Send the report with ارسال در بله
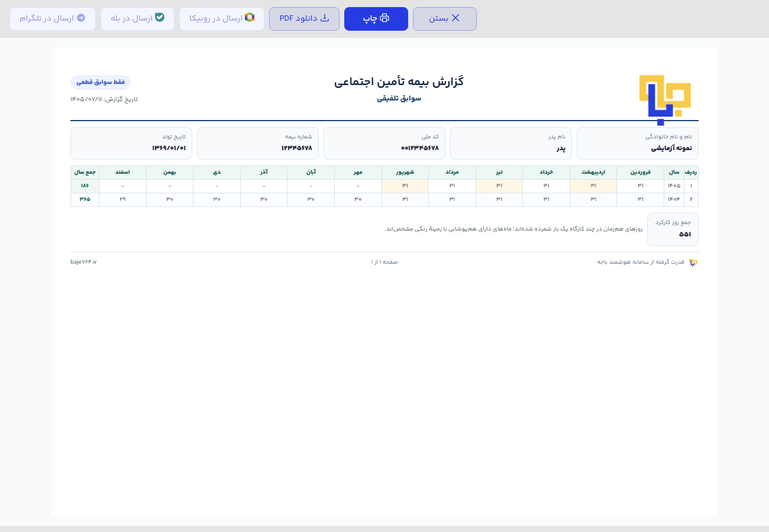 tap(137, 19)
